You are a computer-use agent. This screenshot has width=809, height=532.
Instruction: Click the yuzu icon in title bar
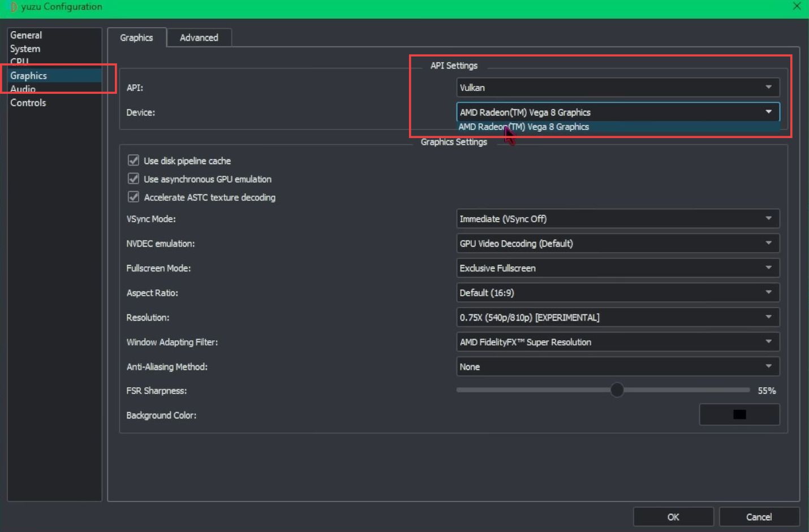14,7
